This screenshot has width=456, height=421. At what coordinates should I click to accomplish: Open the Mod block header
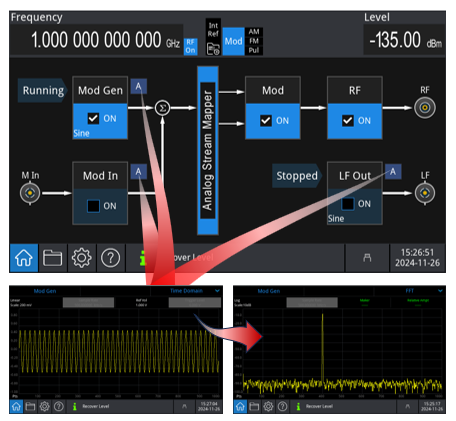click(x=273, y=90)
